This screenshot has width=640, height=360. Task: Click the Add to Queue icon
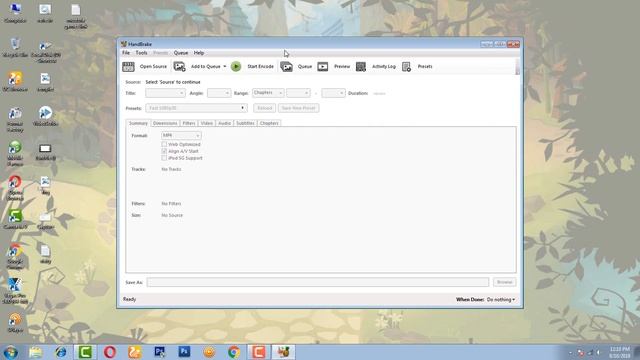179,67
